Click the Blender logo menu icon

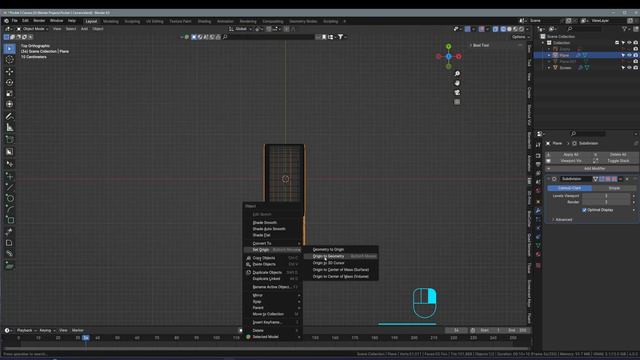tap(6, 21)
